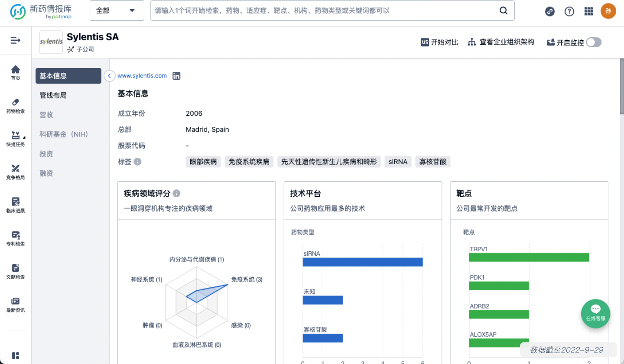The height and width of the screenshot is (364, 624).
Task: Click 查看企业组织架构 button
Action: click(x=501, y=42)
